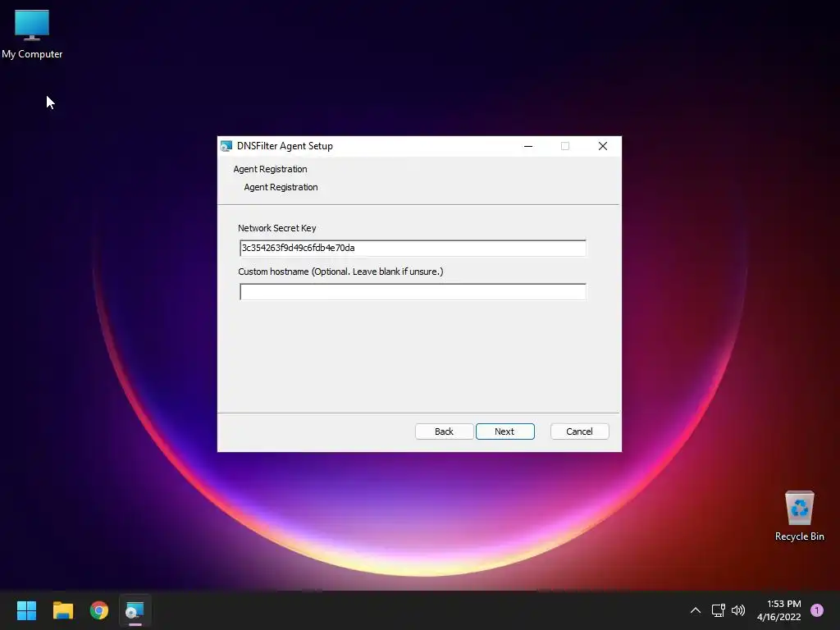Image resolution: width=840 pixels, height=630 pixels.
Task: Close the DNSFilter Agent Setup window
Action: (603, 146)
